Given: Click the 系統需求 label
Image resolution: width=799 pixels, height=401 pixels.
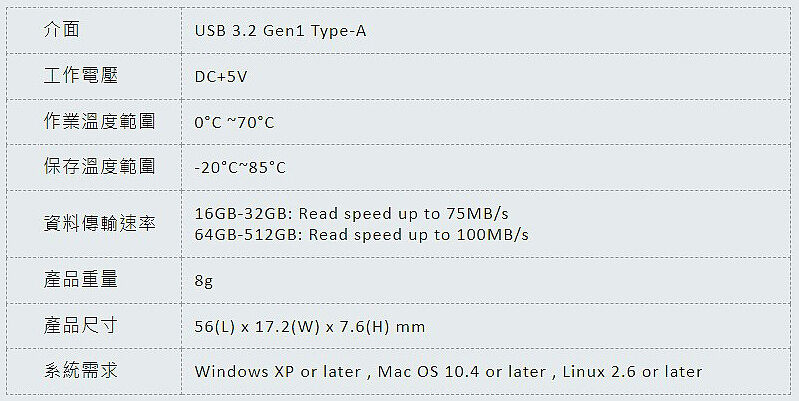Looking at the screenshot, I should (81, 370).
